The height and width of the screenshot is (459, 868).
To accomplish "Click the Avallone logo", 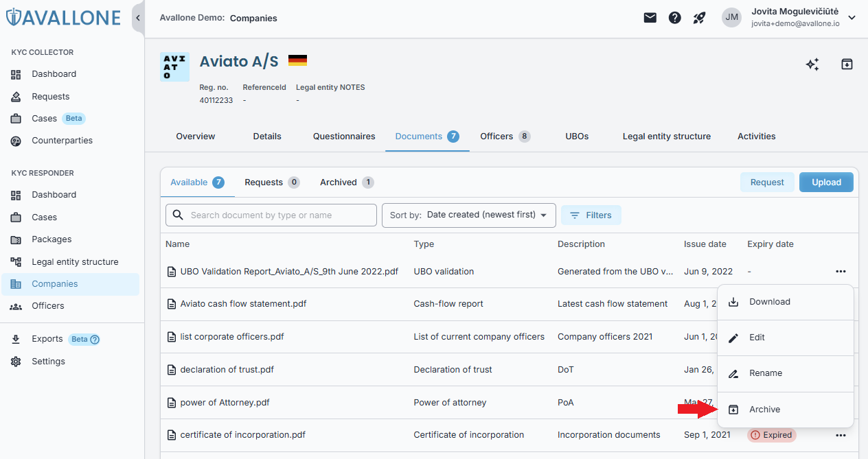I will click(63, 18).
